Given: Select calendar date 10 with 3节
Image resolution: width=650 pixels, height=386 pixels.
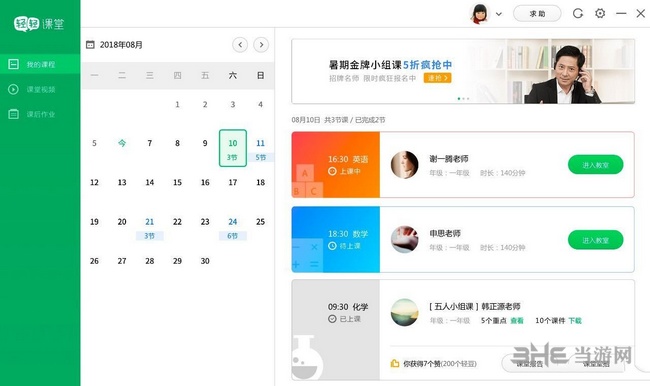Looking at the screenshot, I should coord(233,148).
